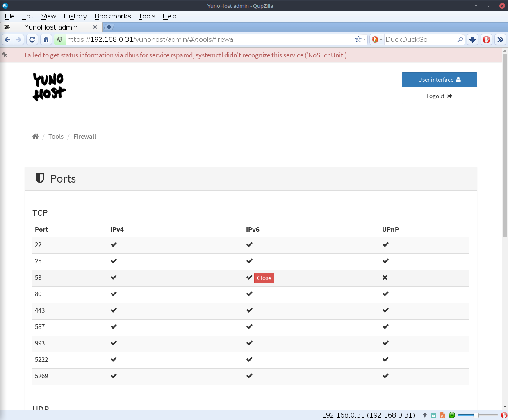Click the IPv4 checkmark for port 443
The height and width of the screenshot is (420, 508).
[x=114, y=310]
